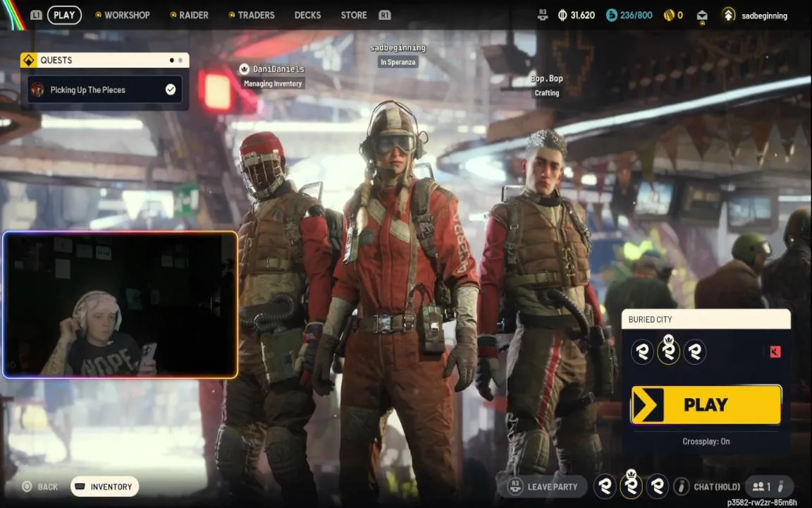Screen dimensions: 812x508
Task: Select the right raider emblem in Buried City panel
Action: click(x=695, y=353)
